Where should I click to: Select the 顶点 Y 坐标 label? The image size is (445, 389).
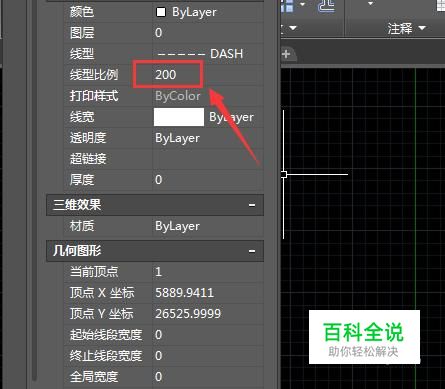(x=102, y=314)
